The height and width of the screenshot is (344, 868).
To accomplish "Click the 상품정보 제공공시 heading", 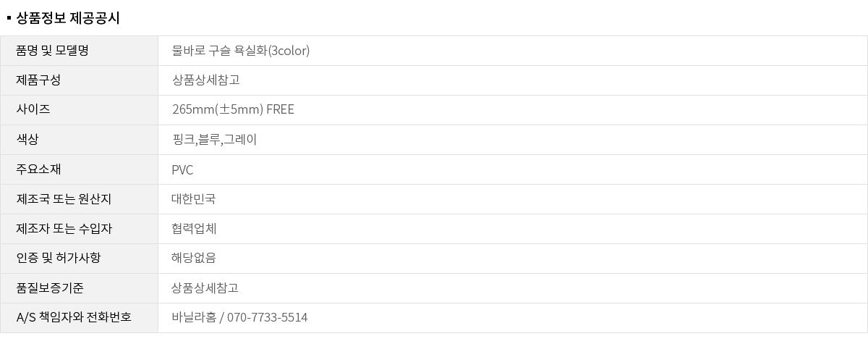I will (67, 18).
